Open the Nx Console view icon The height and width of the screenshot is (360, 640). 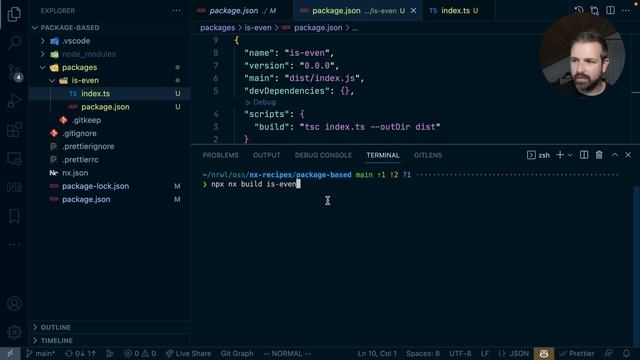14,187
